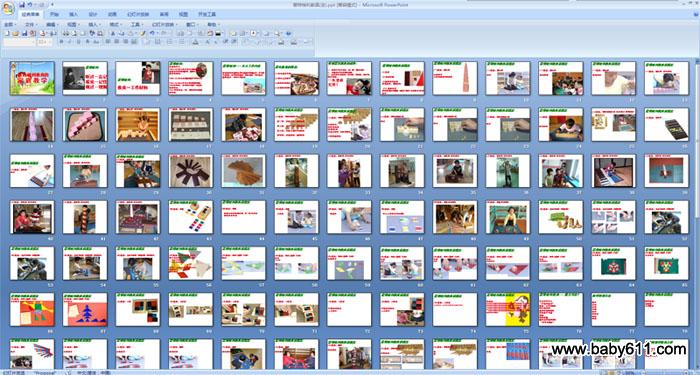The width and height of the screenshot is (700, 375).
Task: Toggle Bold formatting button
Action: pos(61,42)
